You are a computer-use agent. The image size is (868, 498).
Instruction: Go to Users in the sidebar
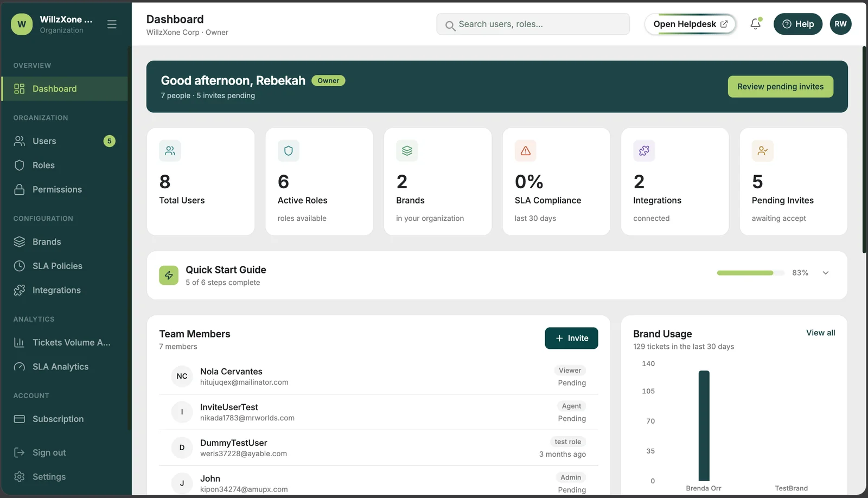65,141
